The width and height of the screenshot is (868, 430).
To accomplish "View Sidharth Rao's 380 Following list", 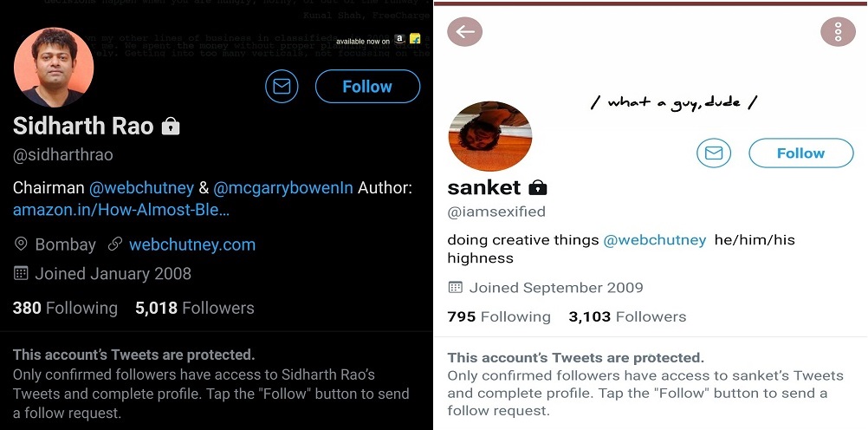I will click(65, 308).
